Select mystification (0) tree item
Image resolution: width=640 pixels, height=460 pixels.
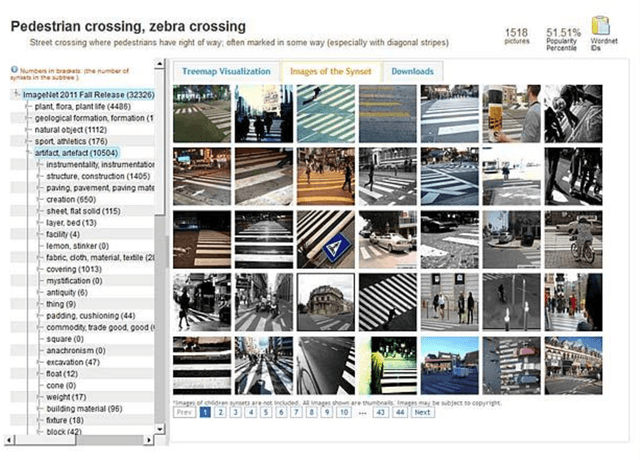click(74, 281)
